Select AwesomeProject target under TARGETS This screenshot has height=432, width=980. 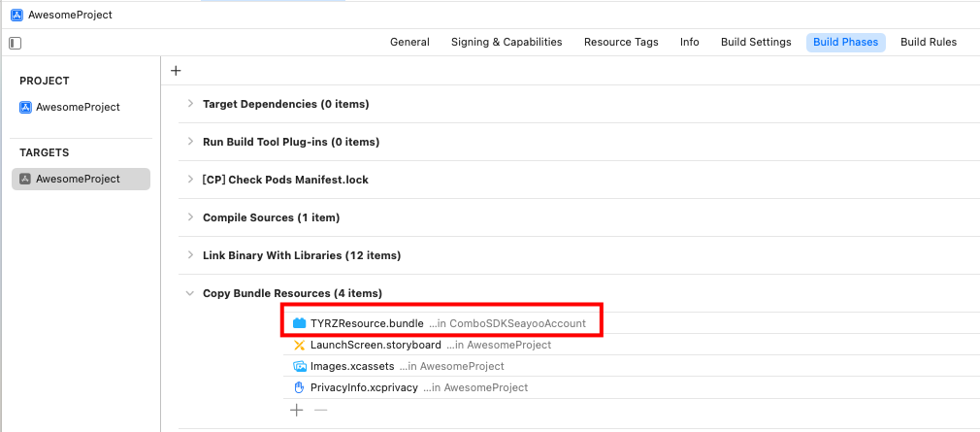[81, 179]
